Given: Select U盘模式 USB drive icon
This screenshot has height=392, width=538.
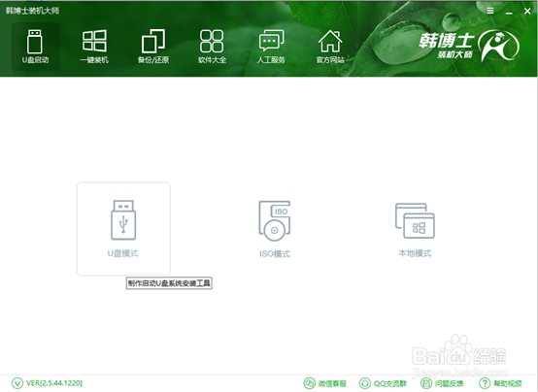Looking at the screenshot, I should [x=123, y=220].
